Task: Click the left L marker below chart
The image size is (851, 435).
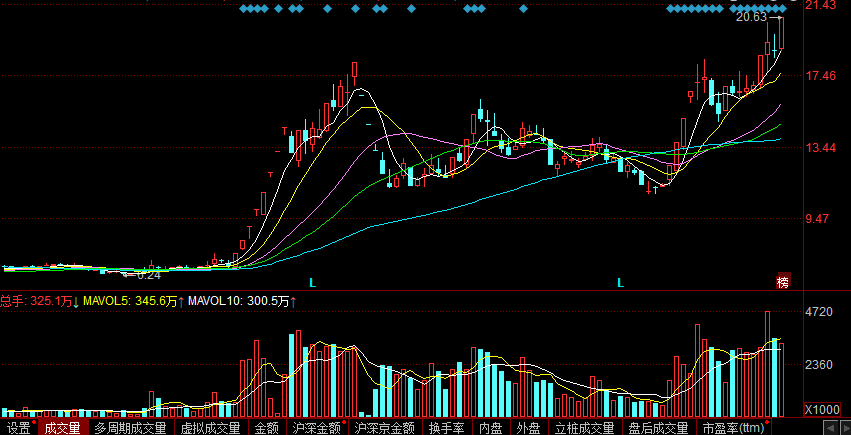Action: coord(313,283)
